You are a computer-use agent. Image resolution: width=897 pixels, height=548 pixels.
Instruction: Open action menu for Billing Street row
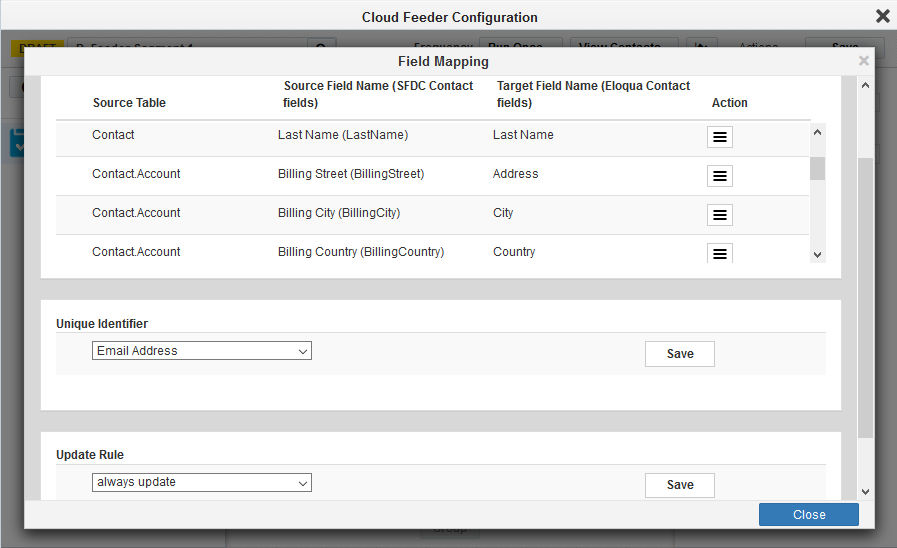coord(719,176)
